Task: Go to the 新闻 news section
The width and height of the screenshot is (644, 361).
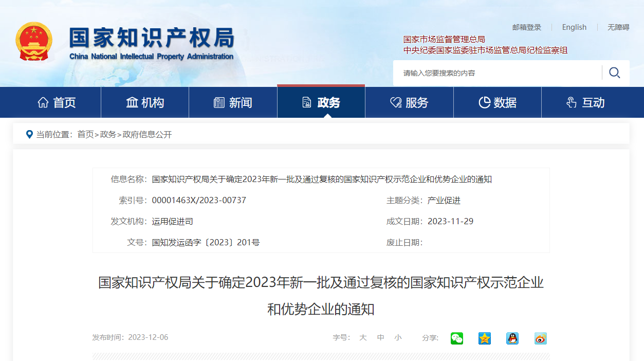Action: [233, 102]
